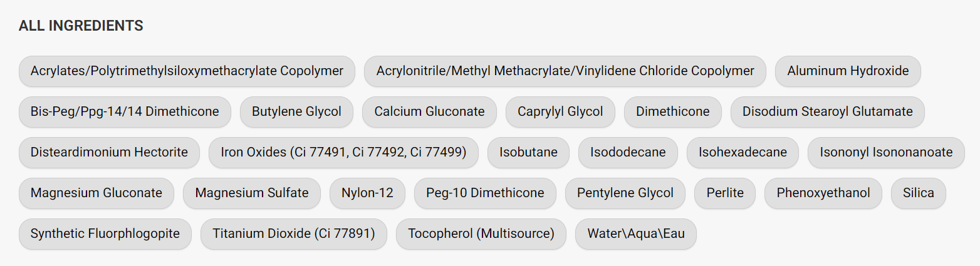This screenshot has width=980, height=266.
Task: Select the Phenoxyethanol tag
Action: tap(823, 193)
